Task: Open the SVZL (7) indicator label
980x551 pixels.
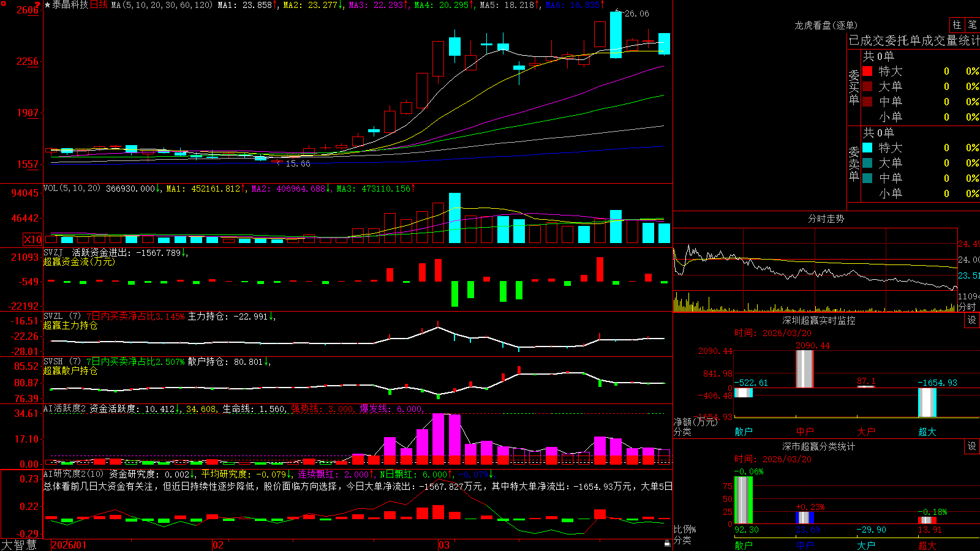Action: [62, 317]
